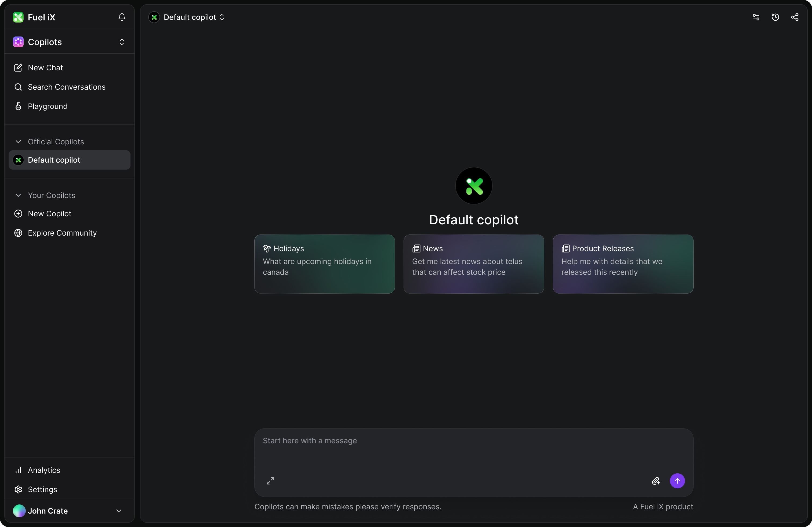Image resolution: width=812 pixels, height=527 pixels.
Task: Click the News newspaper icon
Action: pos(416,248)
